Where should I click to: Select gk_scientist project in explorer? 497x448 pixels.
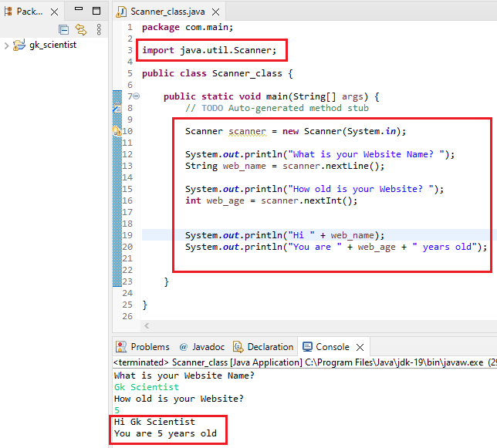(53, 45)
